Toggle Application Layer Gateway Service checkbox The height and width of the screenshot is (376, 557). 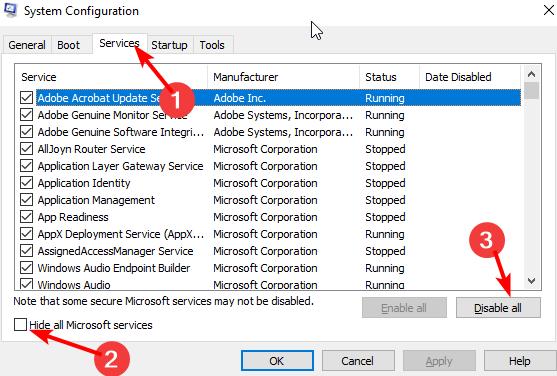pos(26,166)
